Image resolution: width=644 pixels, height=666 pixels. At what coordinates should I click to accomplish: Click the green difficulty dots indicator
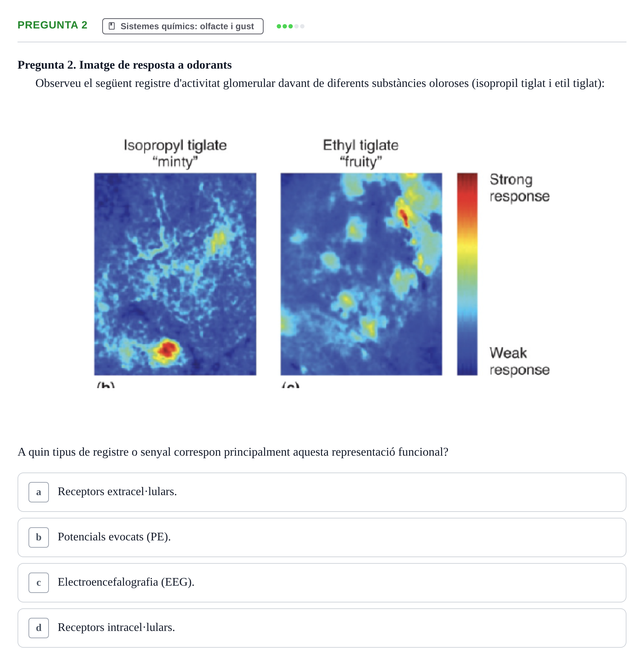pyautogui.click(x=291, y=26)
